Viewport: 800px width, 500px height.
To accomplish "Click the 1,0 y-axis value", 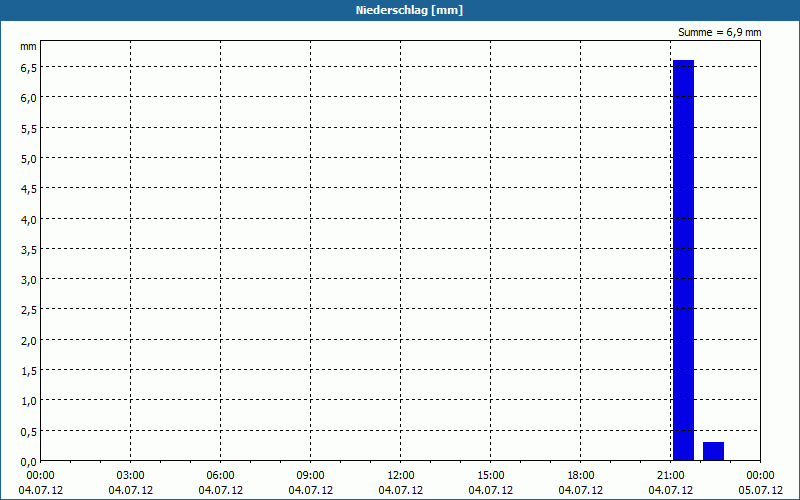I will 28,401.
